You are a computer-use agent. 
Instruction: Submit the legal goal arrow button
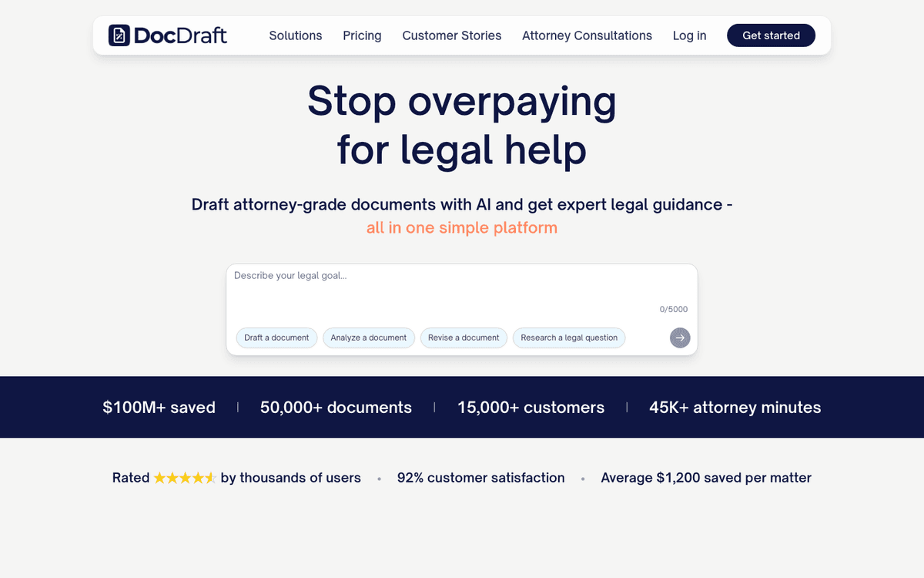pos(680,338)
